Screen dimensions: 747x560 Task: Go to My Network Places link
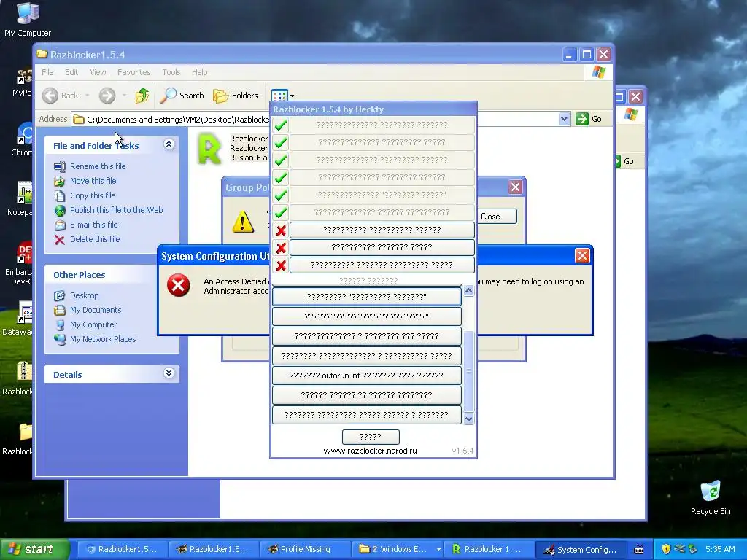coord(103,339)
